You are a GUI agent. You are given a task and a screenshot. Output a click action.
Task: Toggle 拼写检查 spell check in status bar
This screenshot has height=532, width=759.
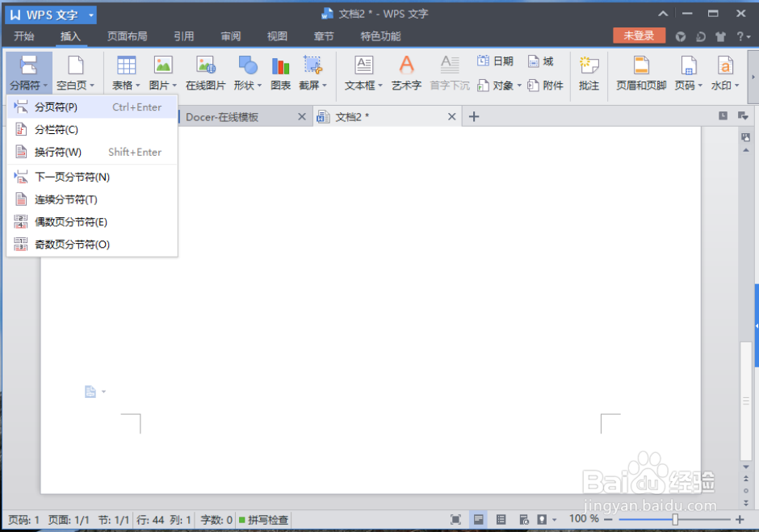[263, 520]
